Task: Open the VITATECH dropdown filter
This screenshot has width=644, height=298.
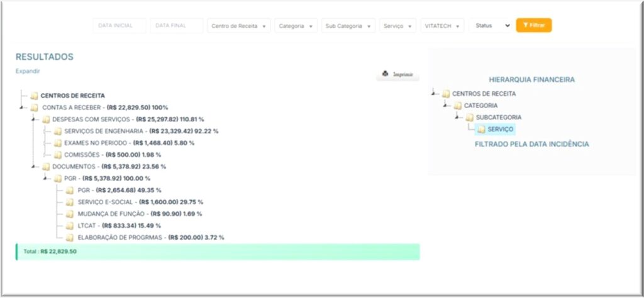Action: coord(442,26)
